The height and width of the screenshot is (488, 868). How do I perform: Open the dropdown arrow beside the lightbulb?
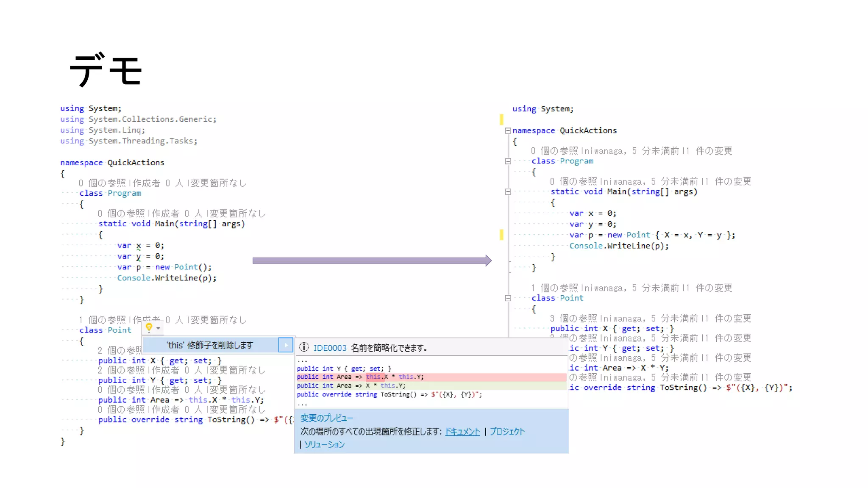158,328
